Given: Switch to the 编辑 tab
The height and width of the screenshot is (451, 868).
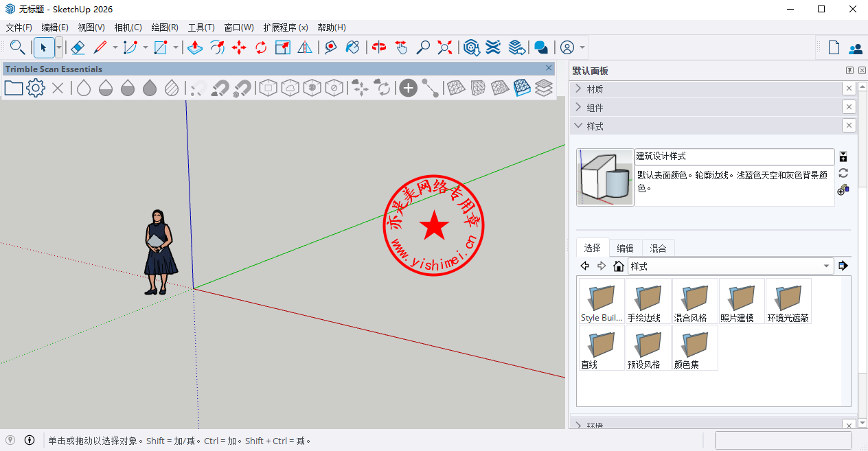Looking at the screenshot, I should click(625, 248).
